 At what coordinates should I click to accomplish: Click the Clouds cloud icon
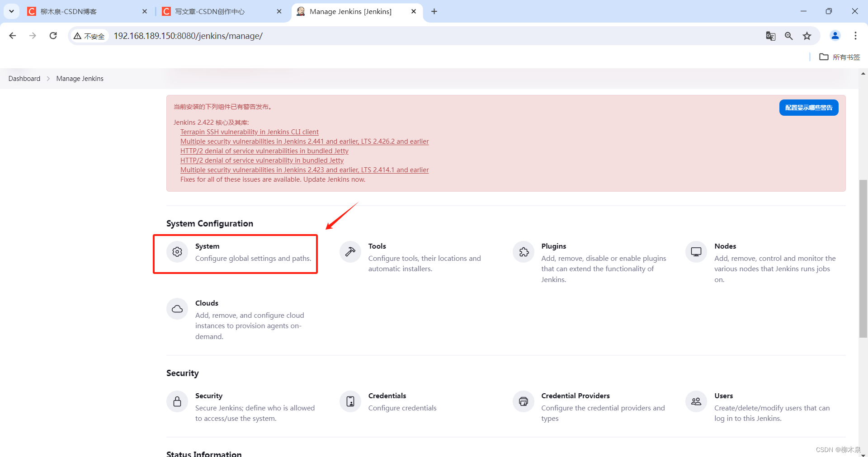(x=177, y=309)
